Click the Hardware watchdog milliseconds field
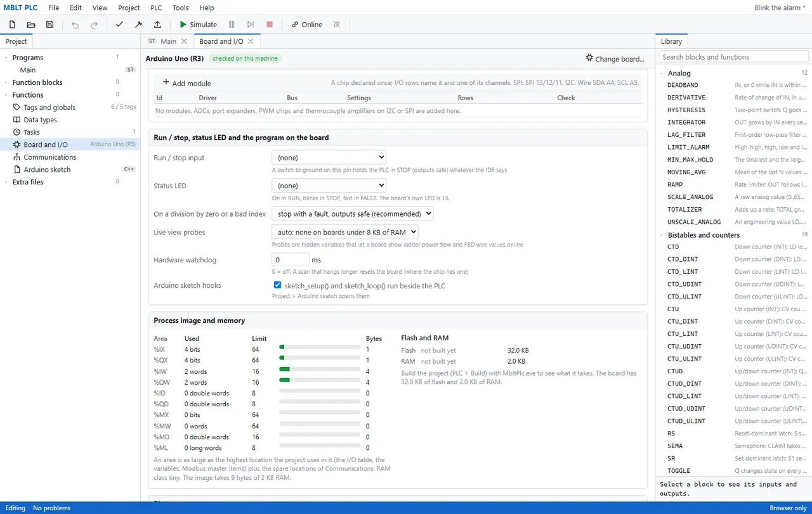Viewport: 812px width, 514px height. pyautogui.click(x=291, y=260)
